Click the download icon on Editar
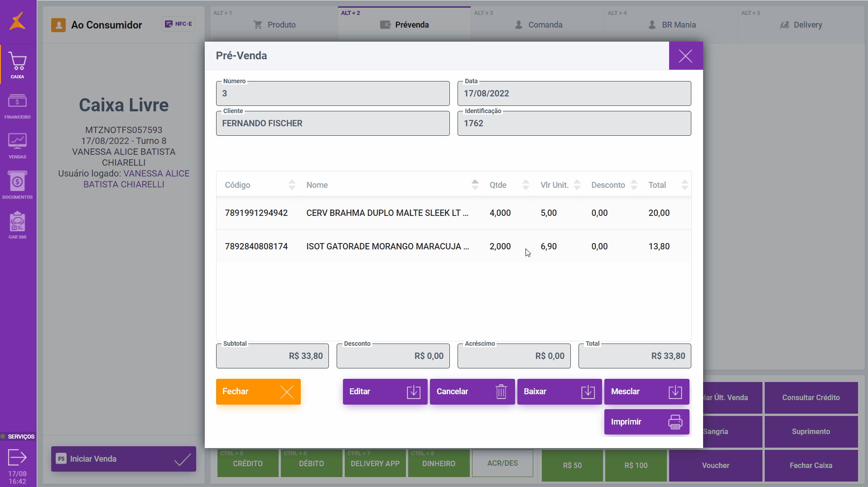 point(414,392)
